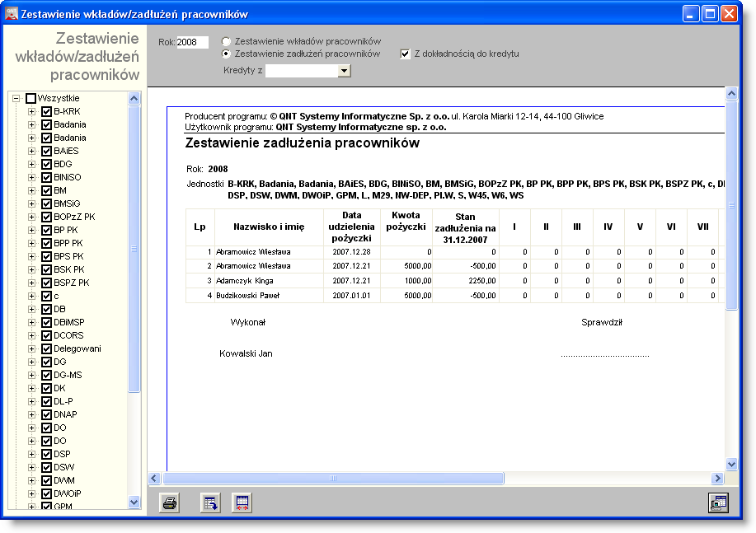
Task: Select the DK tree item label
Action: [59, 389]
